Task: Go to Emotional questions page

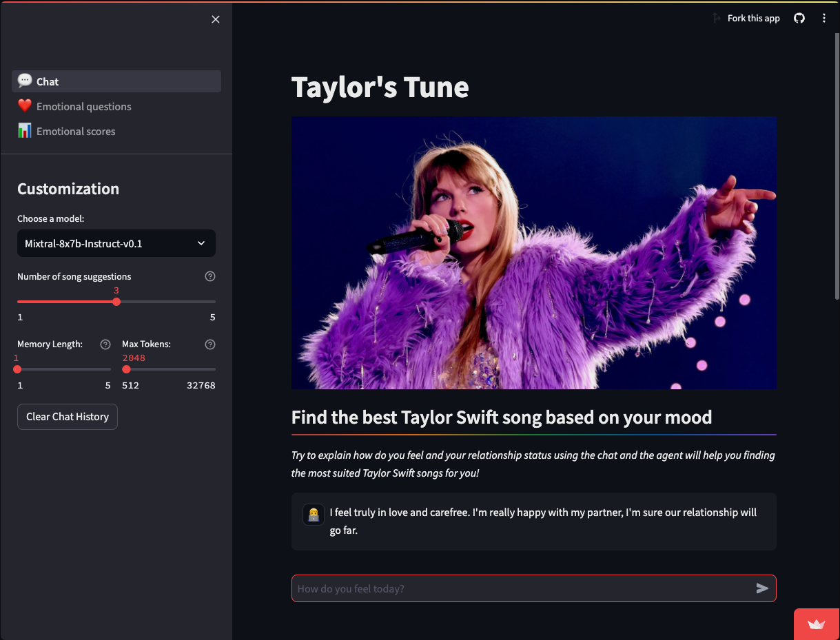Action: pyautogui.click(x=83, y=106)
